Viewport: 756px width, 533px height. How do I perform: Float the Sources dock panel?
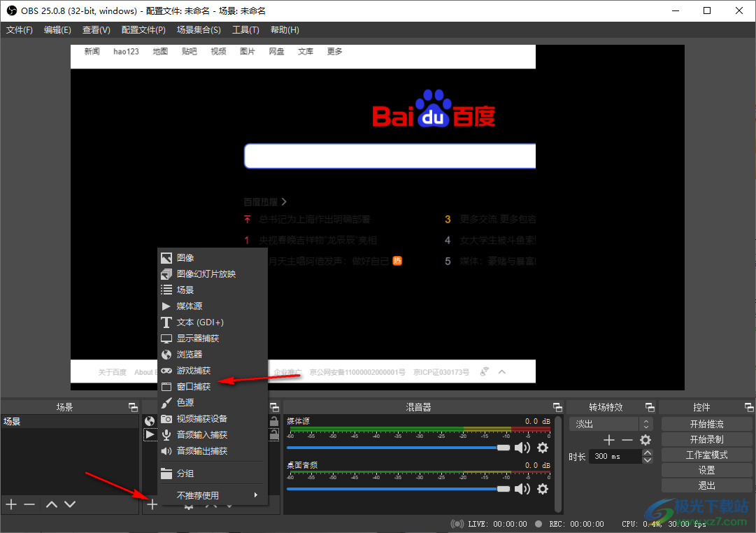click(274, 408)
